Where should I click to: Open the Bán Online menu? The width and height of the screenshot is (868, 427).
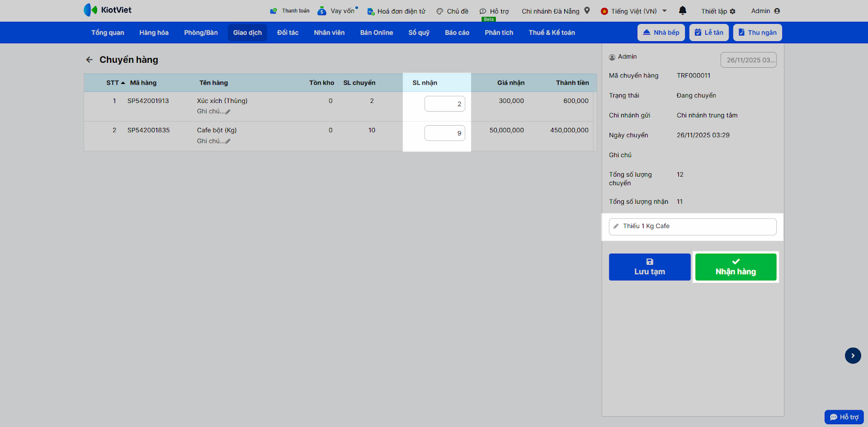click(x=376, y=33)
